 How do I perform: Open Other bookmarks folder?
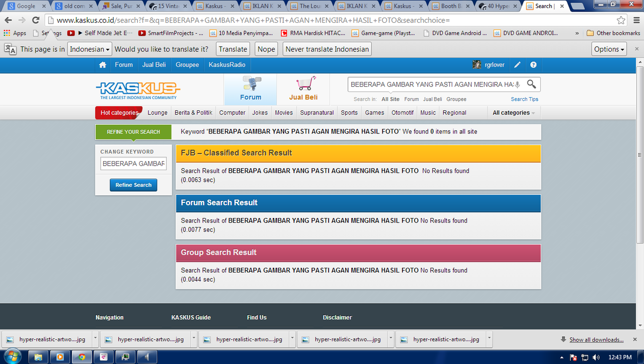click(x=613, y=33)
